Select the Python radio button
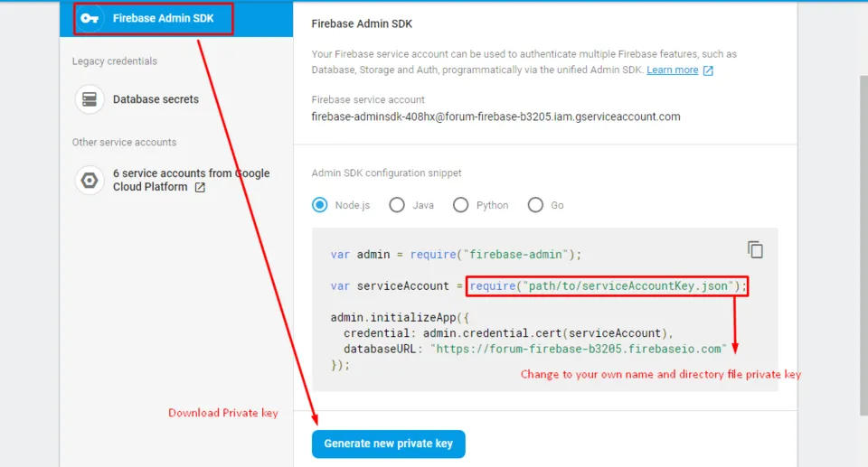Image resolution: width=868 pixels, height=467 pixels. 460,205
